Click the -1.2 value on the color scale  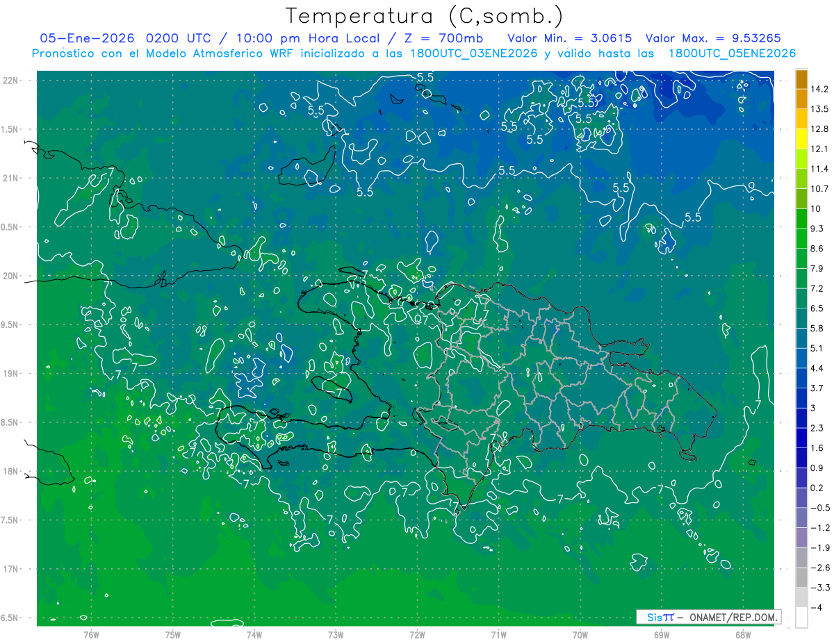point(819,528)
